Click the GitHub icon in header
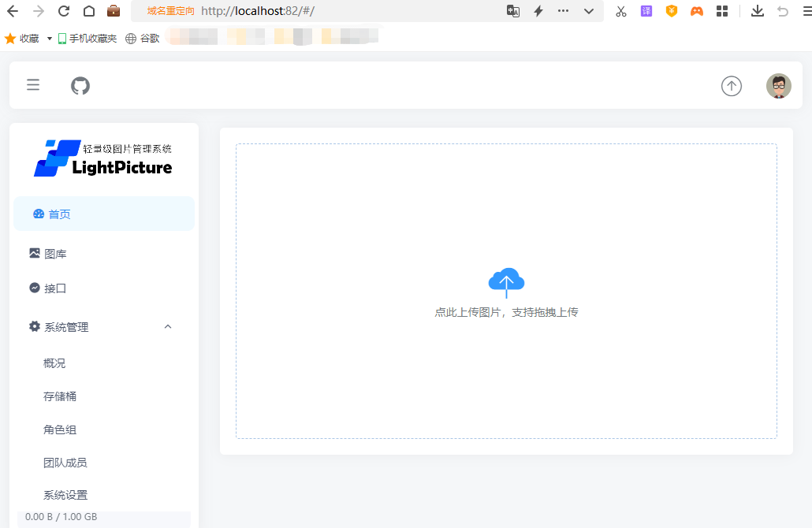This screenshot has height=528, width=812. [x=80, y=85]
